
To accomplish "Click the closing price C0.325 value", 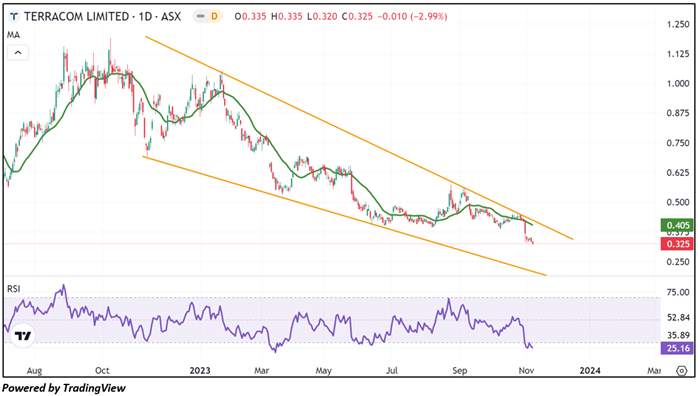I will point(357,16).
